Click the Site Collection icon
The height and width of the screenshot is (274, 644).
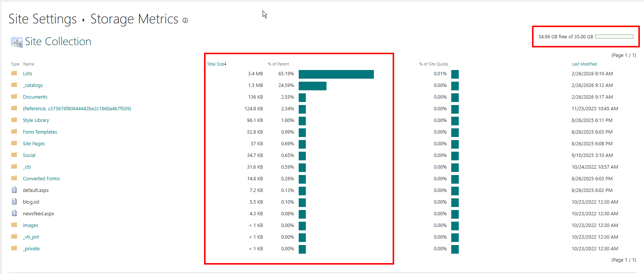[x=17, y=42]
